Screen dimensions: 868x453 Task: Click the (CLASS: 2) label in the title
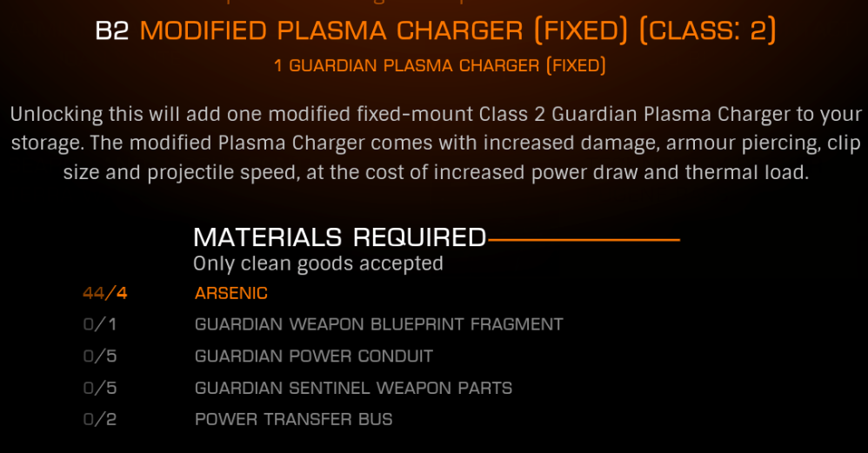[x=707, y=30]
